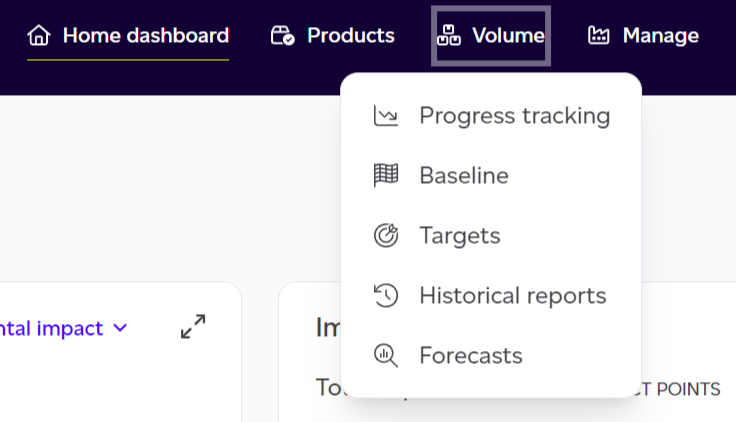Click the Progress tracking chart icon
Viewport: 736px width, 422px height.
pyautogui.click(x=386, y=116)
